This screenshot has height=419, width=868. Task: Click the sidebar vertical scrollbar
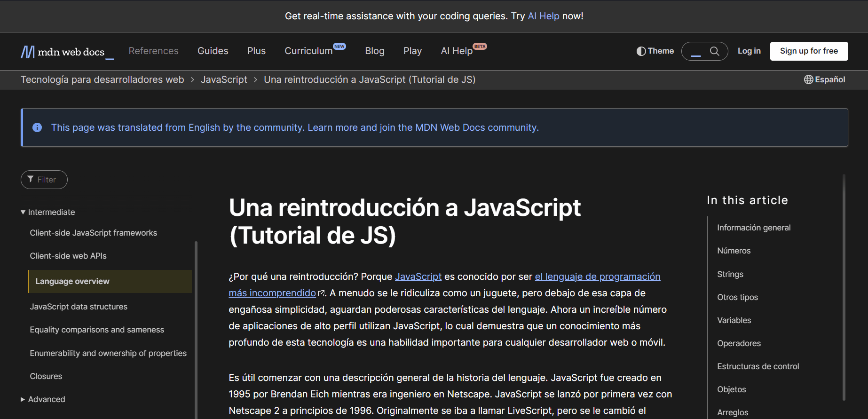point(196,329)
